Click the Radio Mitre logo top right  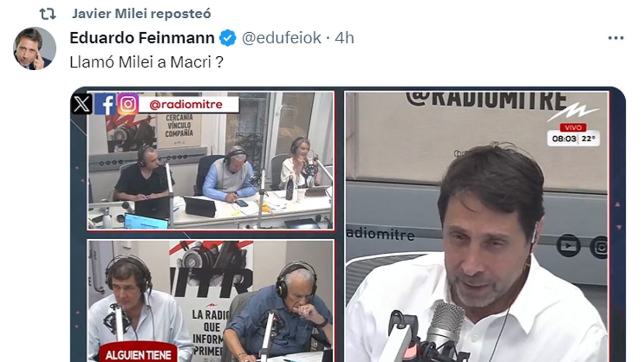coord(572,112)
